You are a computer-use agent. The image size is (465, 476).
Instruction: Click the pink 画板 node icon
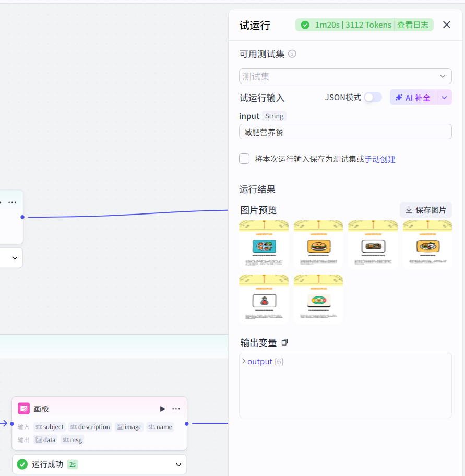coord(23,409)
